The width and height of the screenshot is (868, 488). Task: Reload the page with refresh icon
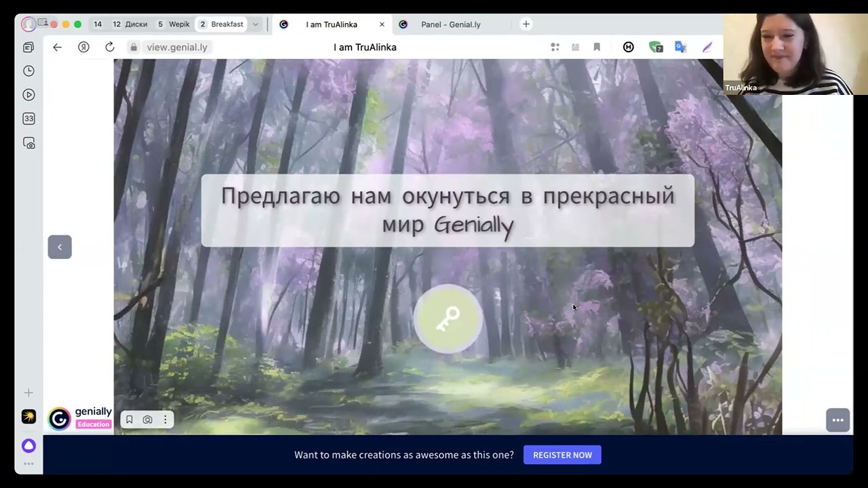[x=110, y=47]
